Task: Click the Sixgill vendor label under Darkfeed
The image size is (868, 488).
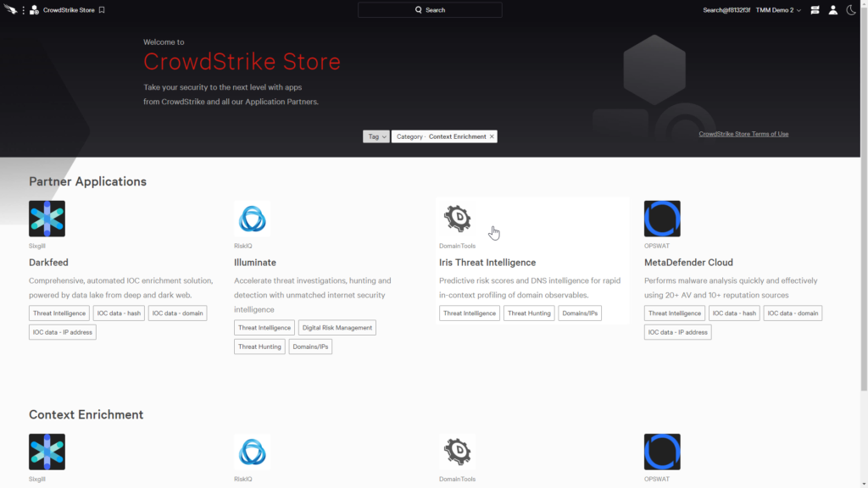Action: click(x=37, y=246)
